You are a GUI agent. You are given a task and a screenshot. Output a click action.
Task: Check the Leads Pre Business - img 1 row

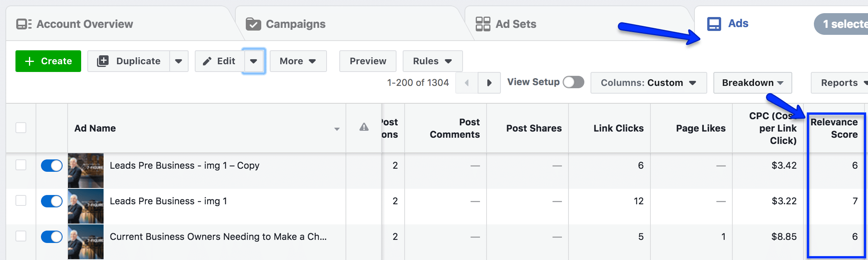[x=21, y=200]
